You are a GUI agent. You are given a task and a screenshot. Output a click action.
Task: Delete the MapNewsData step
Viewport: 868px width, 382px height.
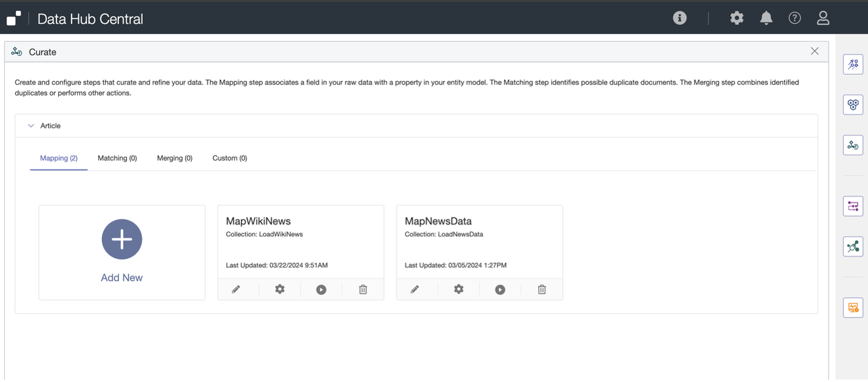[x=542, y=290]
